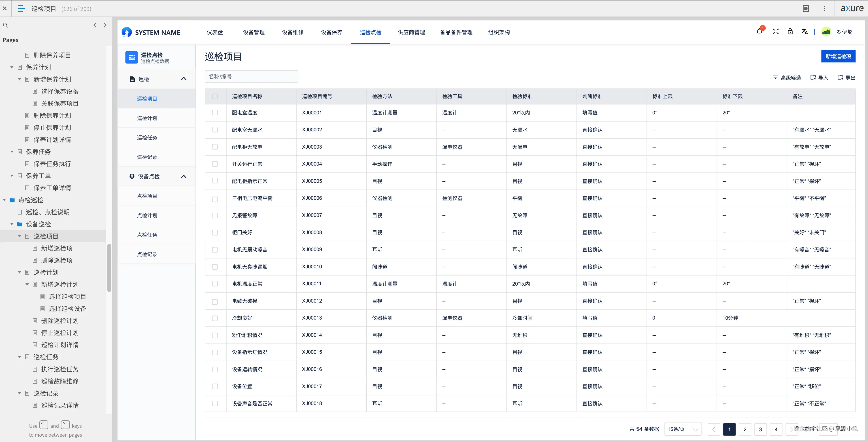Enter fullscreen via the expand arrows icon
868x442 pixels.
pos(775,31)
